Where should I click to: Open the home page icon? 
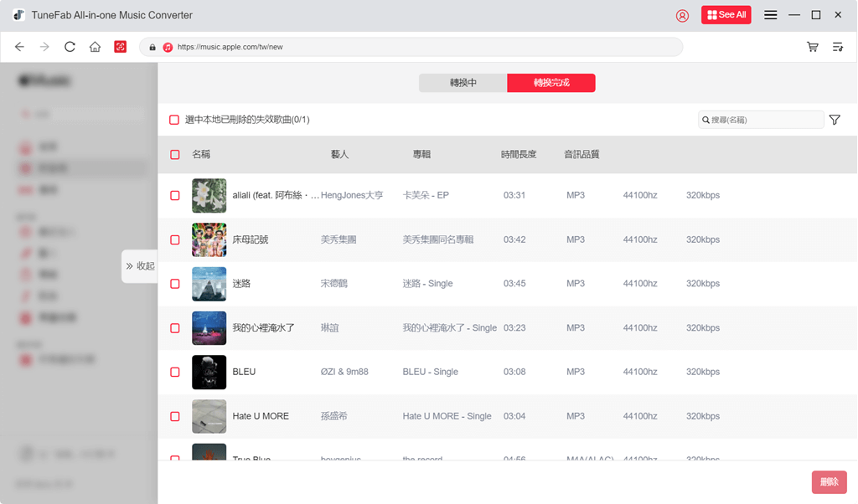(x=95, y=47)
